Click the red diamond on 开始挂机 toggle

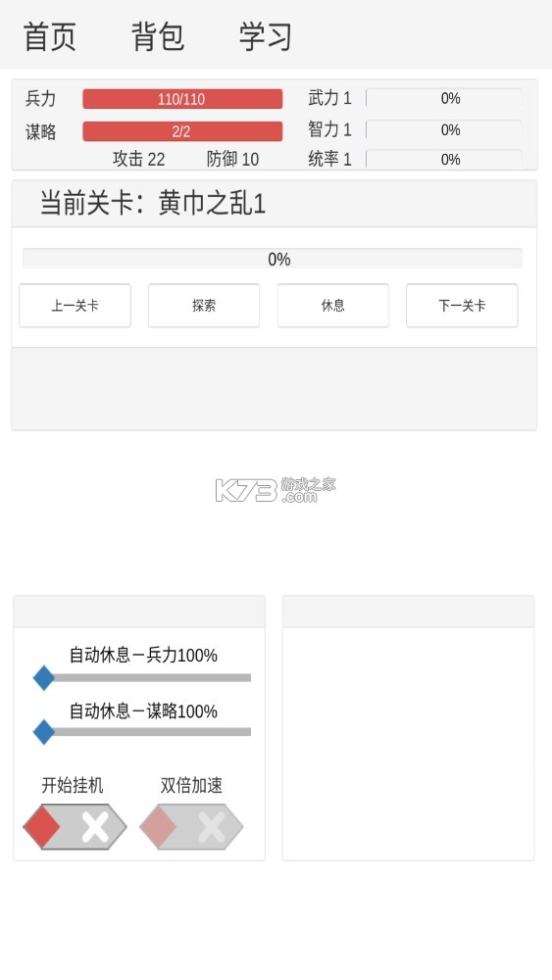click(x=42, y=827)
